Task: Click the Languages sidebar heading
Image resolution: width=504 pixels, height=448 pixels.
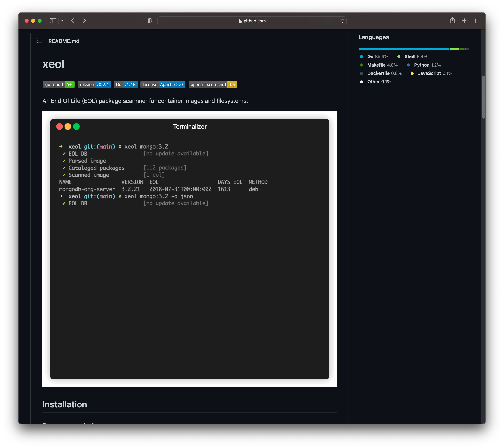Action: pos(374,37)
